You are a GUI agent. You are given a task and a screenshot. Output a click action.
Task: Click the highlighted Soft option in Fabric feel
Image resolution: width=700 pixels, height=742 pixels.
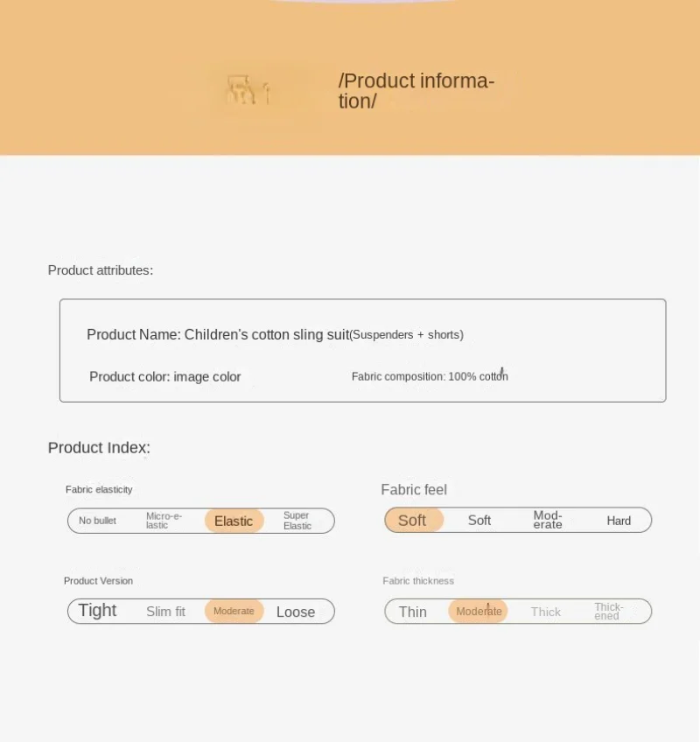412,521
